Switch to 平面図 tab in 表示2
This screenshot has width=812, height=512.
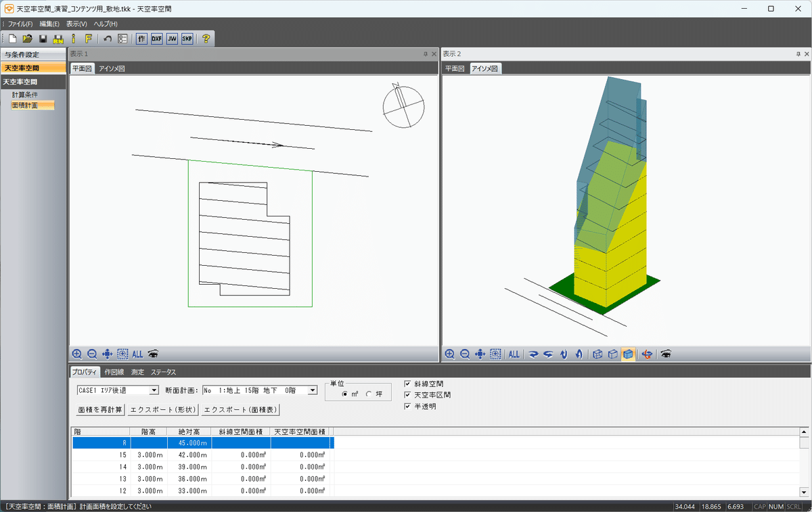coord(455,69)
